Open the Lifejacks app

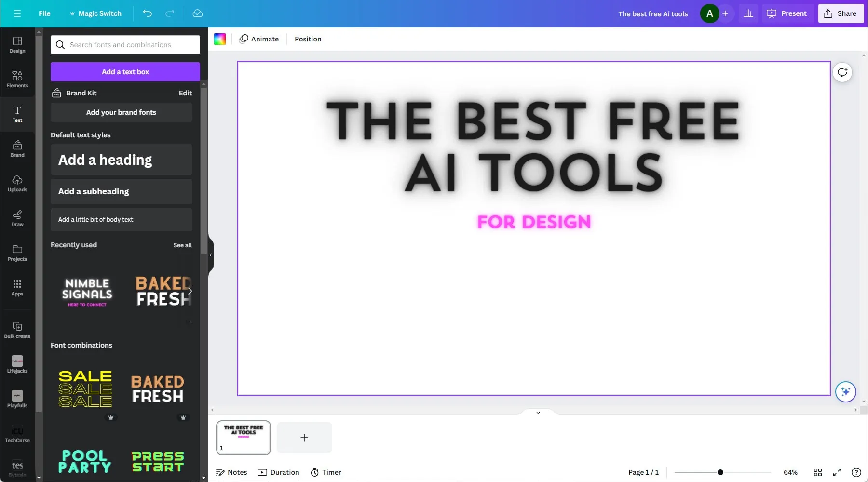click(x=17, y=365)
